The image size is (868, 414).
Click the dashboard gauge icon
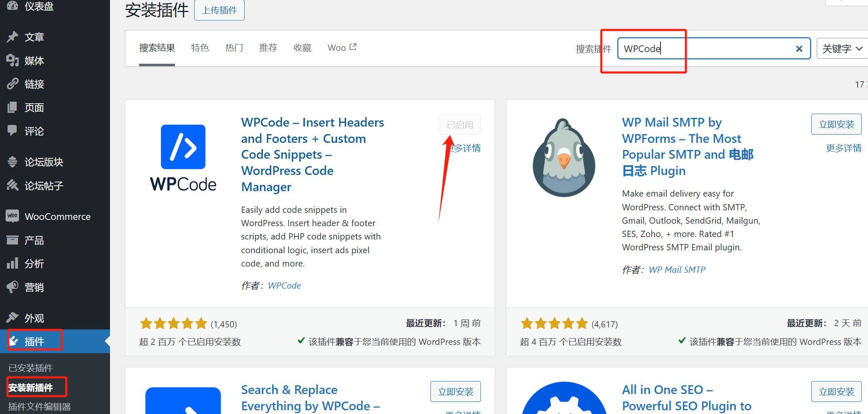pos(13,5)
